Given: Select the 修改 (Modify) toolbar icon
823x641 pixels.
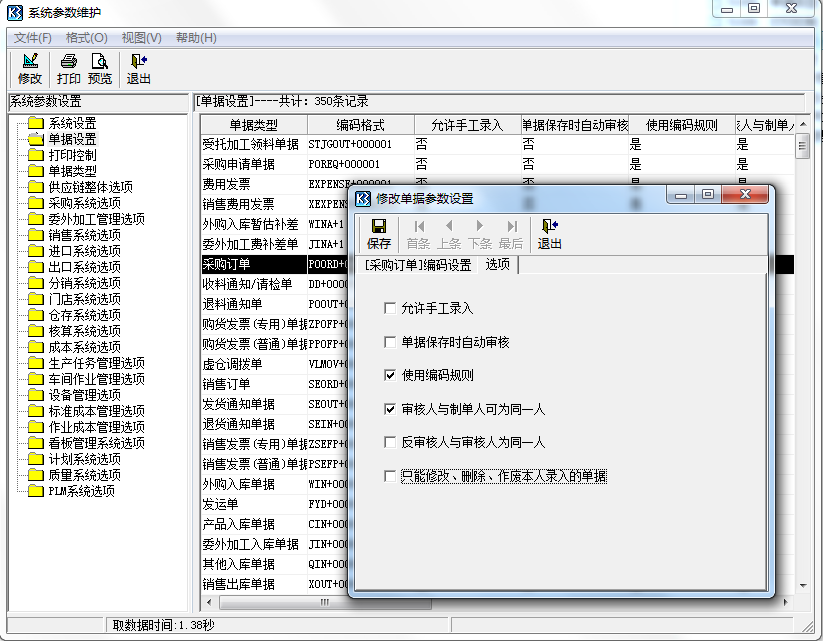Looking at the screenshot, I should [30, 68].
